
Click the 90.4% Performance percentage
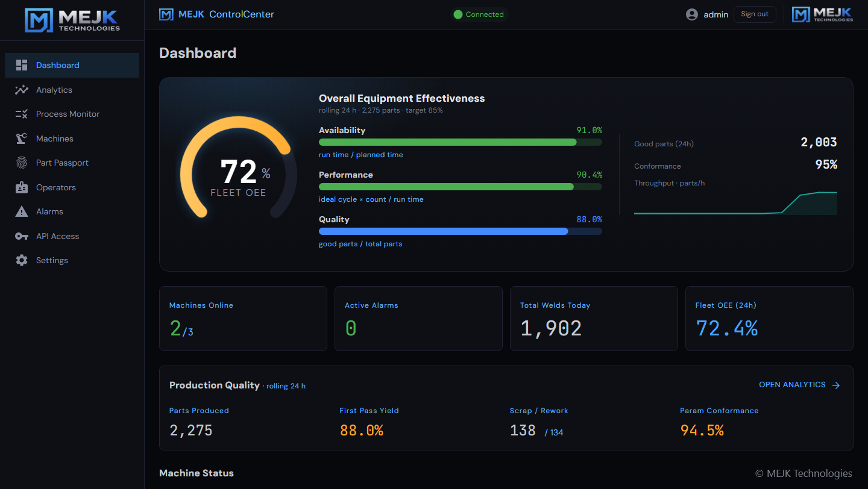589,175
